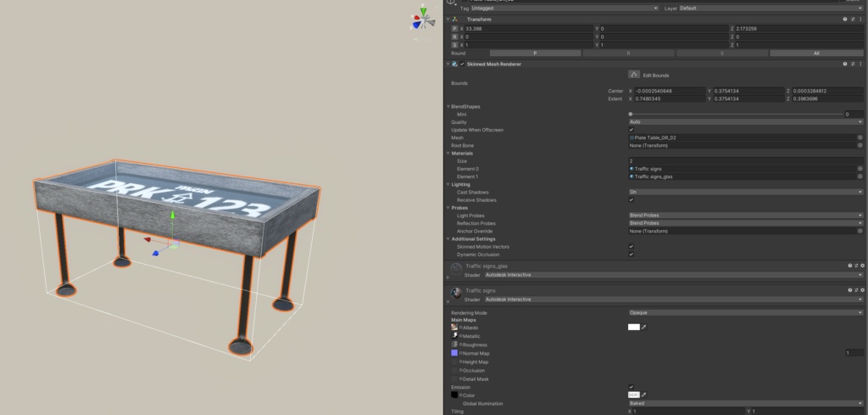This screenshot has height=415, width=868.
Task: Open Skinned Mesh Renderer preset icon
Action: [853, 64]
